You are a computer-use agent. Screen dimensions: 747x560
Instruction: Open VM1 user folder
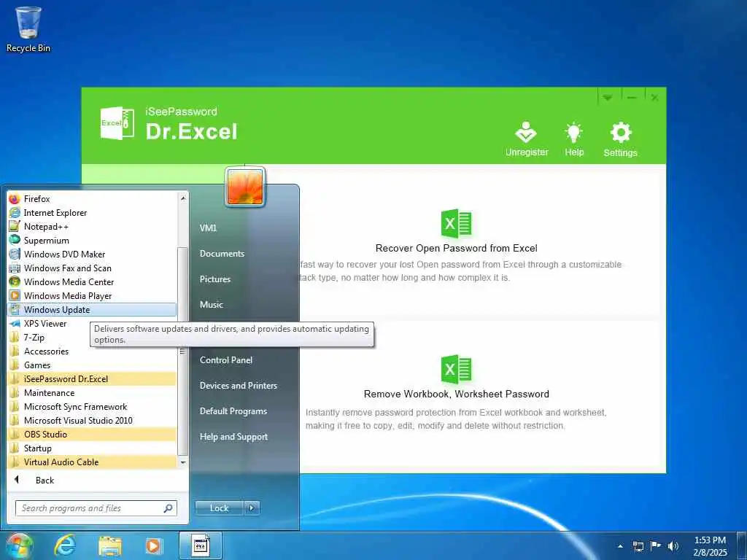pyautogui.click(x=208, y=227)
